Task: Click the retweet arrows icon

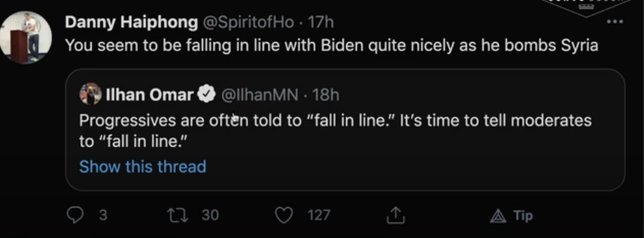Action: [178, 215]
